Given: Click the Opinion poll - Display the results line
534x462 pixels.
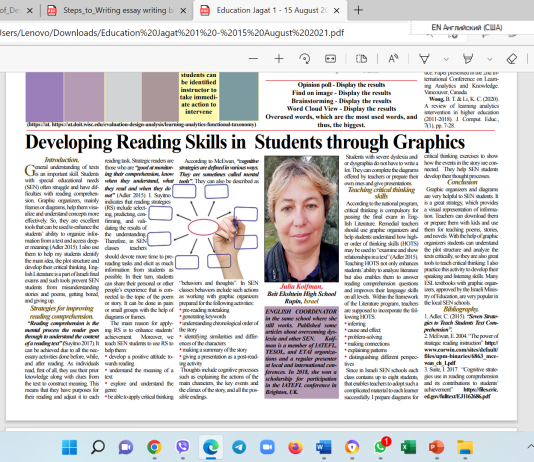Looking at the screenshot, I should click(x=341, y=85).
